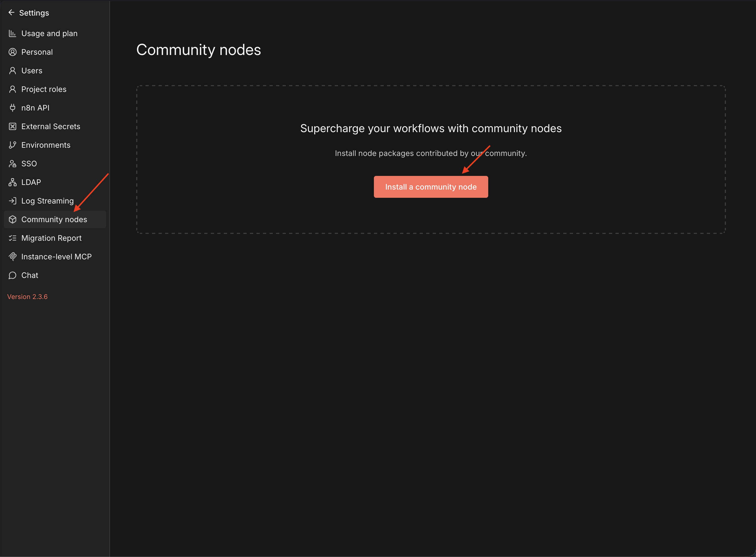Click Install a community node button

point(431,187)
